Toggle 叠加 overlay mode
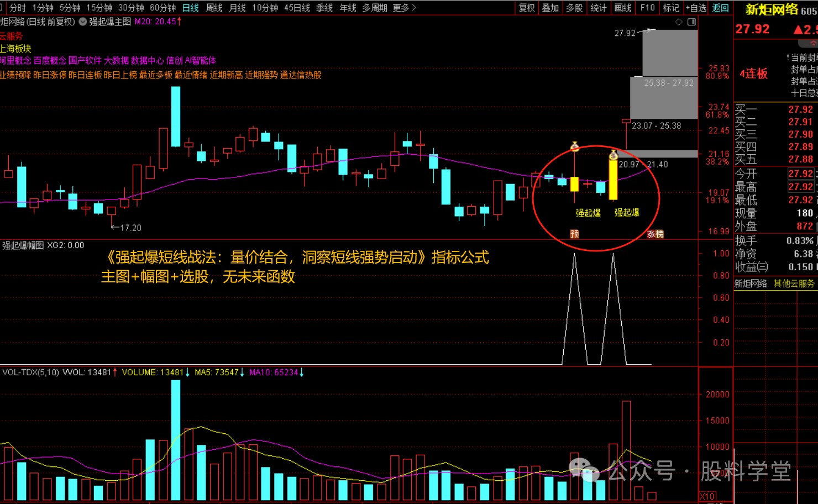818x504 pixels. click(550, 8)
